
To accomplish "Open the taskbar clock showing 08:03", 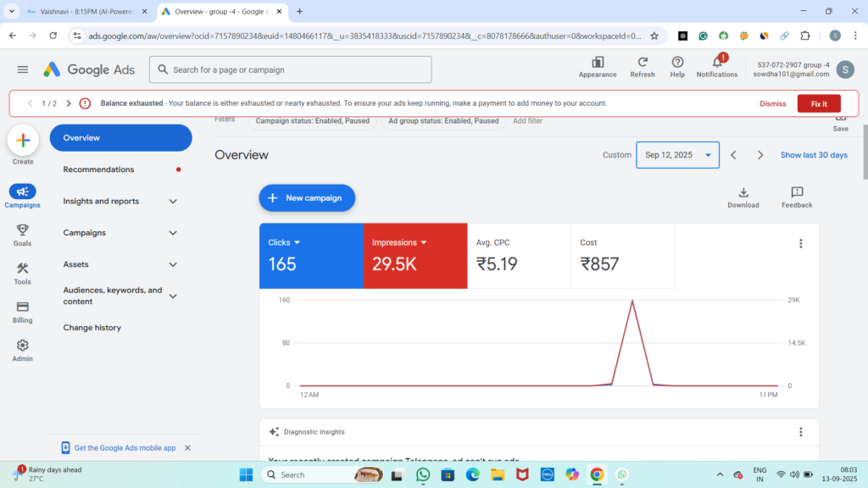I will (839, 474).
